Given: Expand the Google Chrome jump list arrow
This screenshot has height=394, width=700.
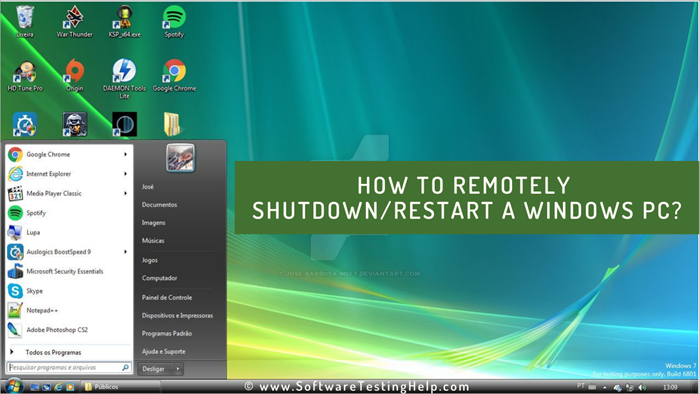Looking at the screenshot, I should [125, 154].
